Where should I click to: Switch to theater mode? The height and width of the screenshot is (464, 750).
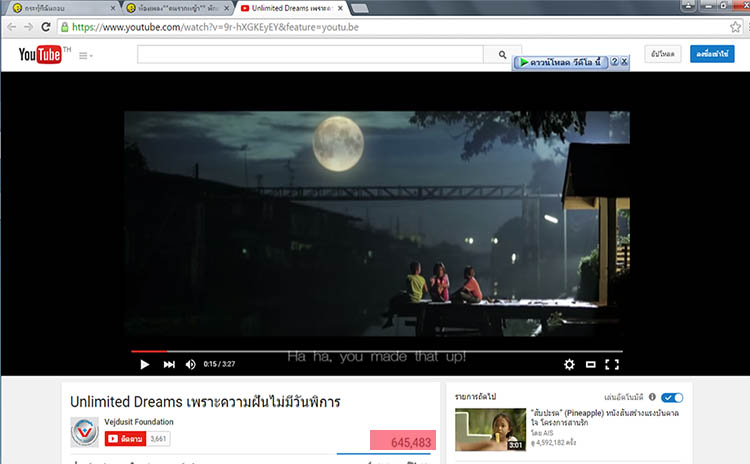point(591,365)
